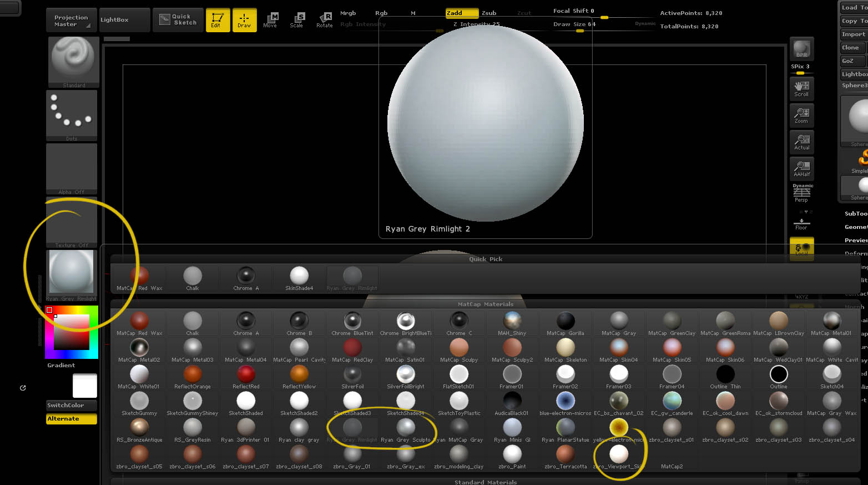This screenshot has height=485, width=868.
Task: Toggle the Alternate button
Action: coord(72,419)
